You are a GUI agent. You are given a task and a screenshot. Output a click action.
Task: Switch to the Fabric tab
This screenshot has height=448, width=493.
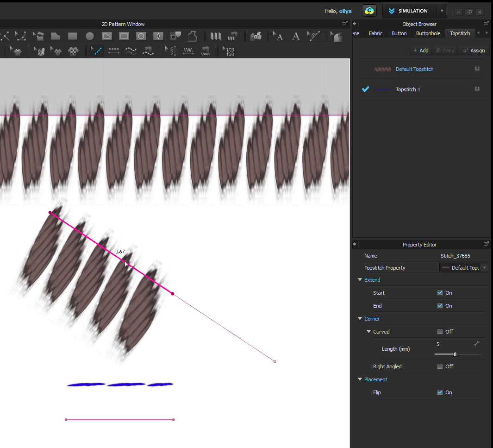tap(375, 33)
